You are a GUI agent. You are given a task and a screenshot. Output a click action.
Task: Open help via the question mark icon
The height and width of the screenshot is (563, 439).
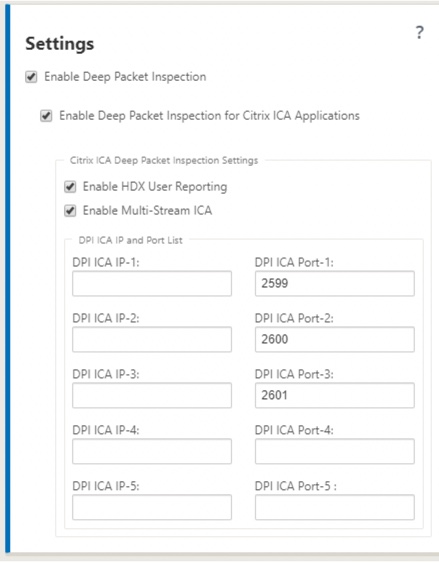coord(419,32)
